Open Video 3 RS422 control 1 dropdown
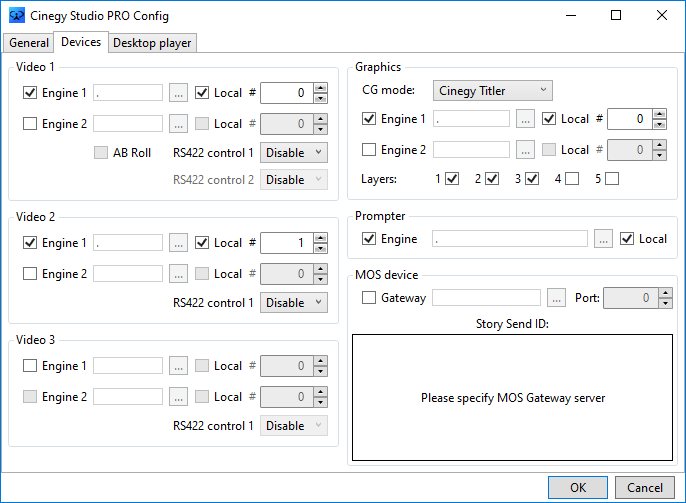Screen dimensions: 686x503 pos(294,426)
